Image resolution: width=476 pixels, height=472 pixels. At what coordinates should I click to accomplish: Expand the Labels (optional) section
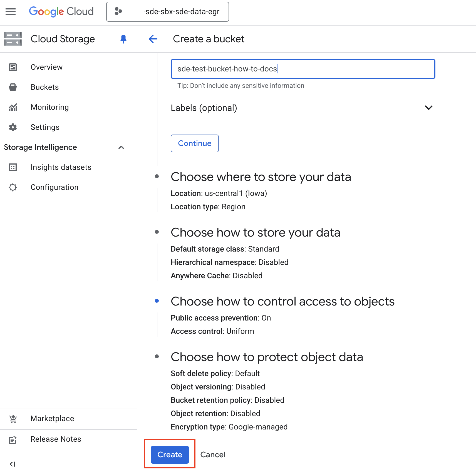[x=428, y=108]
